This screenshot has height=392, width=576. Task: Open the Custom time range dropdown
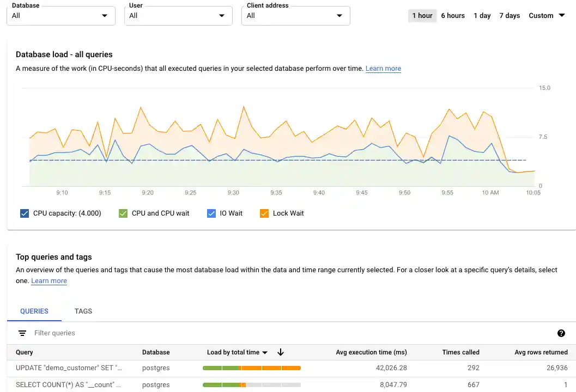[x=546, y=16]
